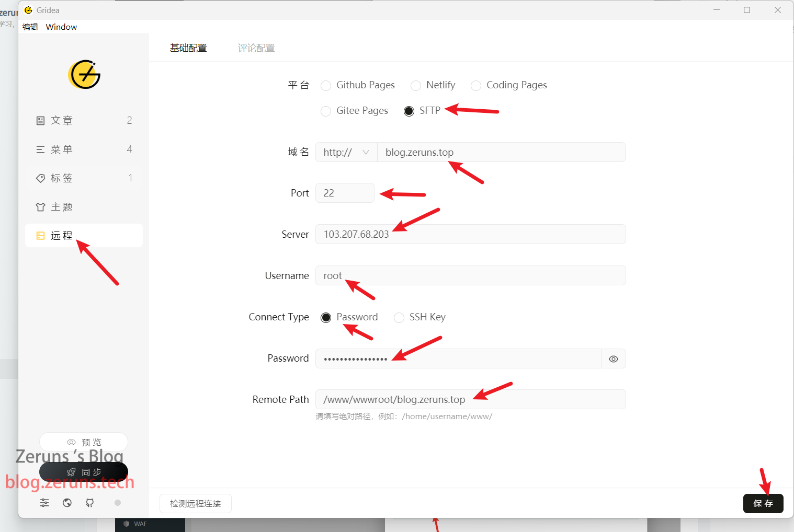The image size is (794, 532).
Task: Click the 文章 document icon
Action: point(40,121)
